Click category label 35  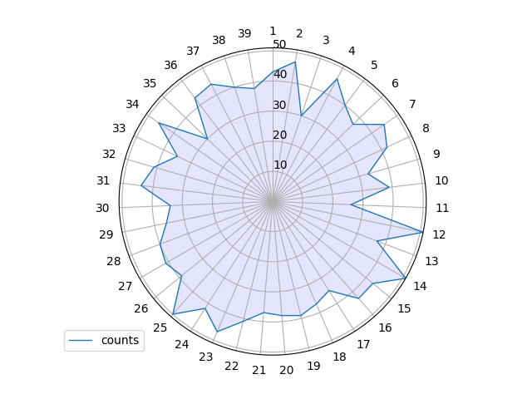150,83
